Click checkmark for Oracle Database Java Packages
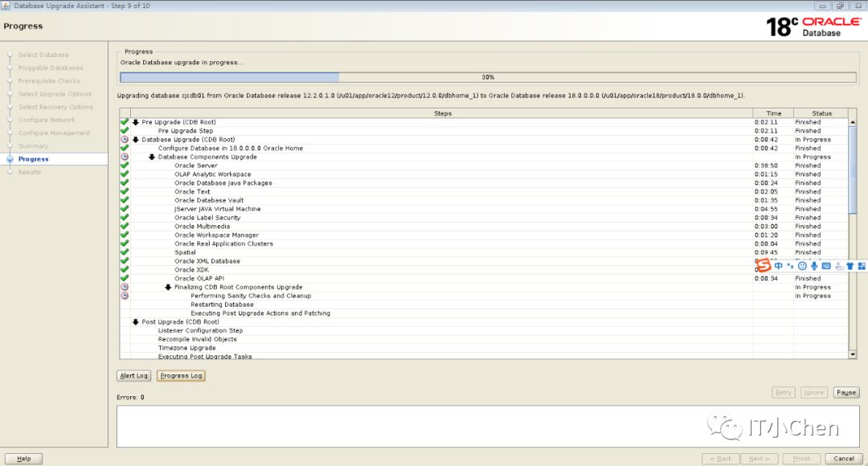This screenshot has width=868, height=466. pyautogui.click(x=125, y=182)
